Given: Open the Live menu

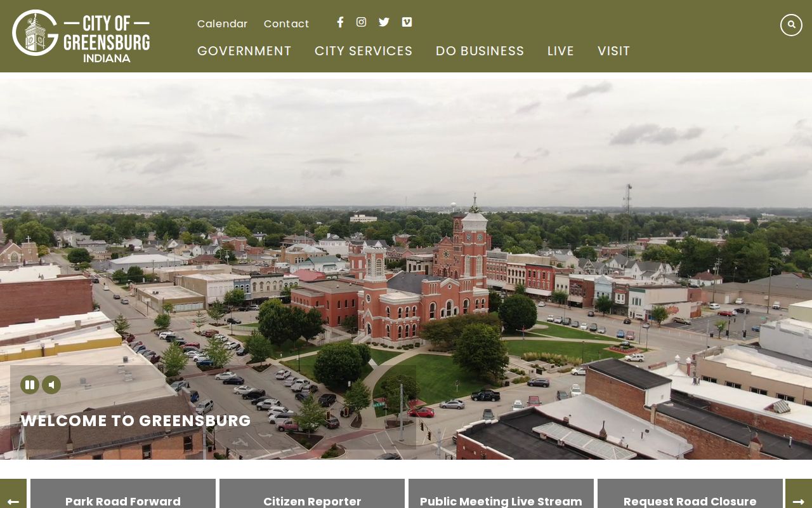Looking at the screenshot, I should [x=561, y=51].
